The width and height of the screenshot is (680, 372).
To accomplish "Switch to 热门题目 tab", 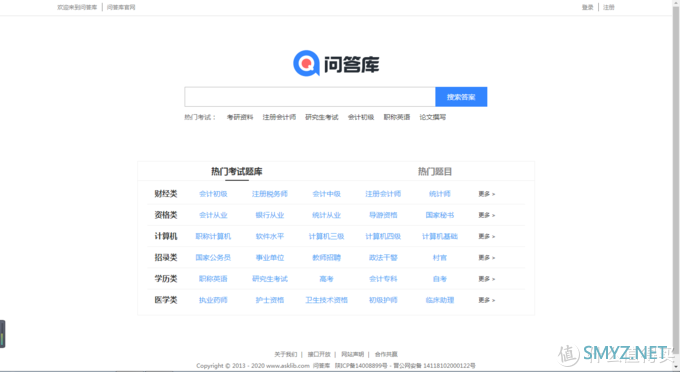I will (435, 171).
